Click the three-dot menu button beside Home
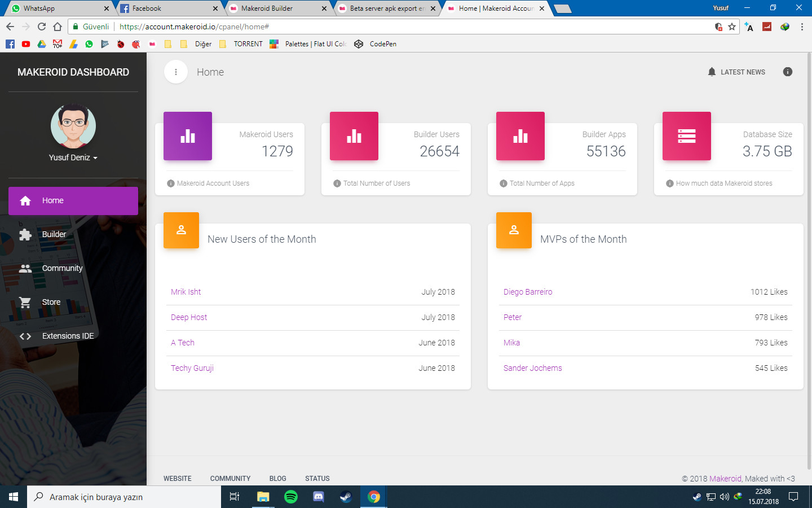This screenshot has width=812, height=508. click(x=176, y=72)
